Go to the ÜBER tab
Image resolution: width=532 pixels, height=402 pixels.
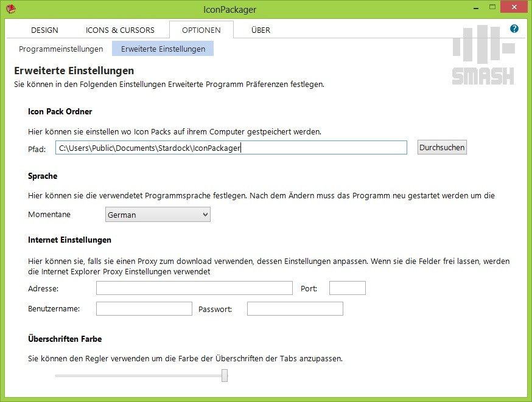[261, 30]
